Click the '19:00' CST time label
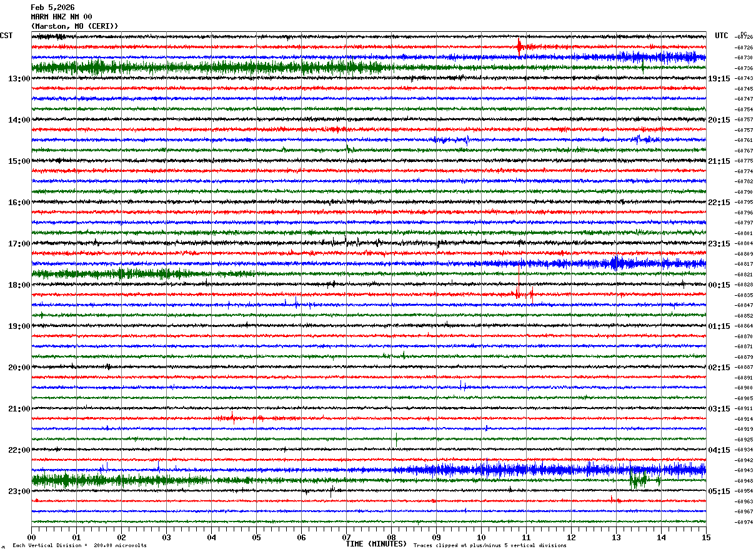 pyautogui.click(x=19, y=326)
